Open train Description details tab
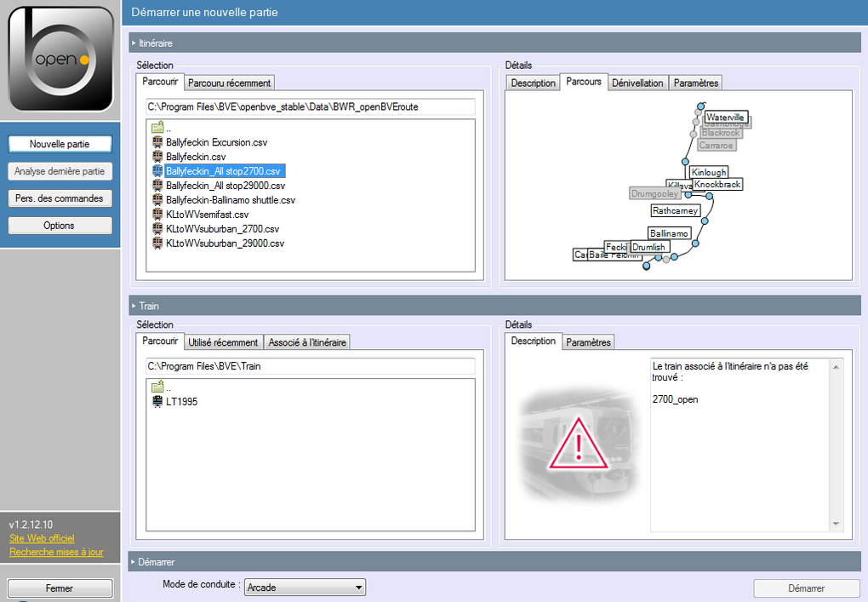 coord(533,341)
